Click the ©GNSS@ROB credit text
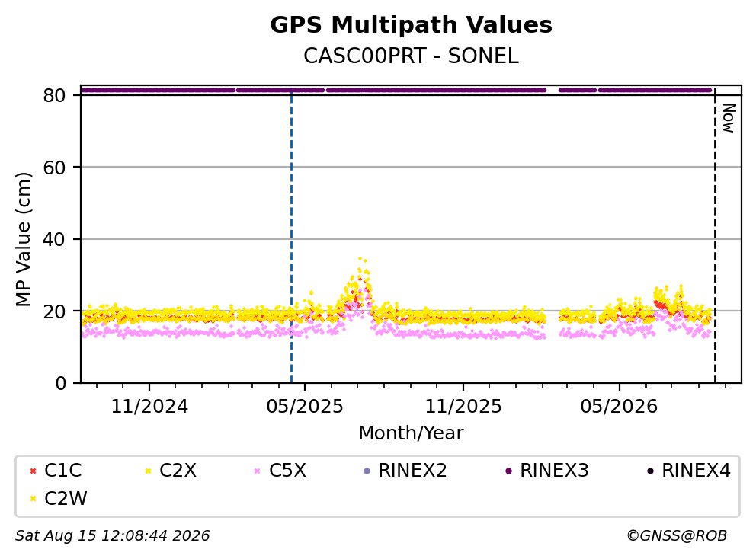 click(x=677, y=536)
